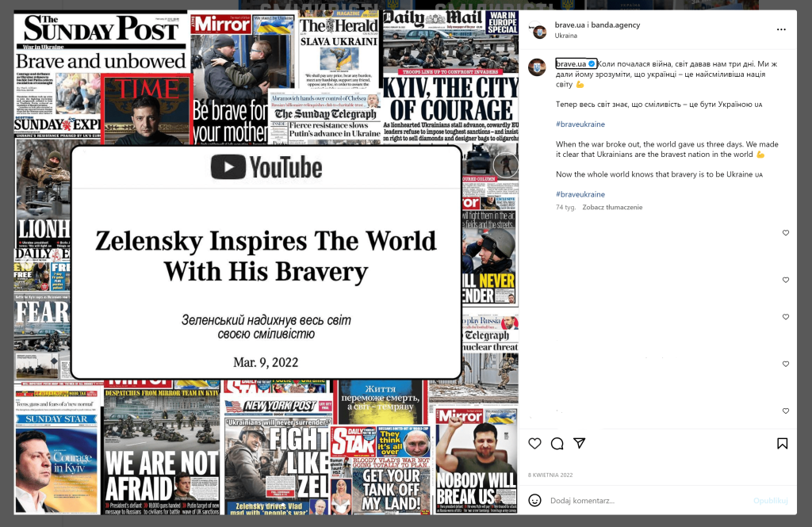Click the 74 tyg. timestamp
Screen dimensions: 812x527
tap(565, 207)
